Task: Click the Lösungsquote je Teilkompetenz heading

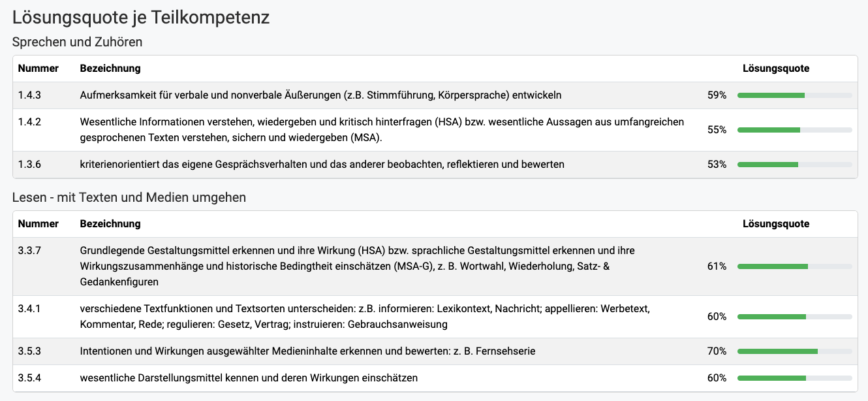Action: [141, 18]
